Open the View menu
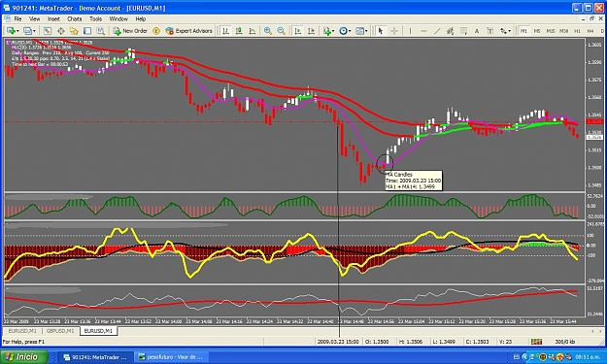This screenshot has height=364, width=607. point(34,19)
